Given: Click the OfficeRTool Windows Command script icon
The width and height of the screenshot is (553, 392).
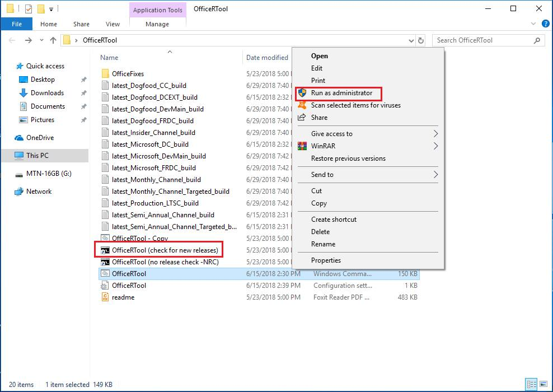Looking at the screenshot, I should point(105,273).
